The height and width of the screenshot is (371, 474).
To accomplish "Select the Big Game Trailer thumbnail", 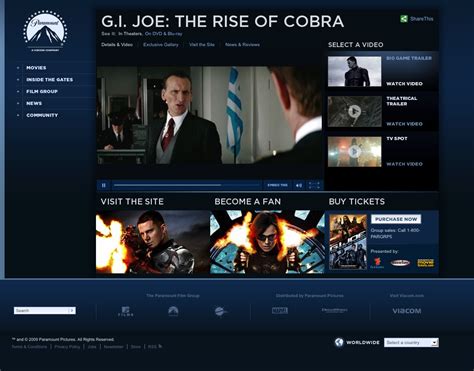I will 354,71.
